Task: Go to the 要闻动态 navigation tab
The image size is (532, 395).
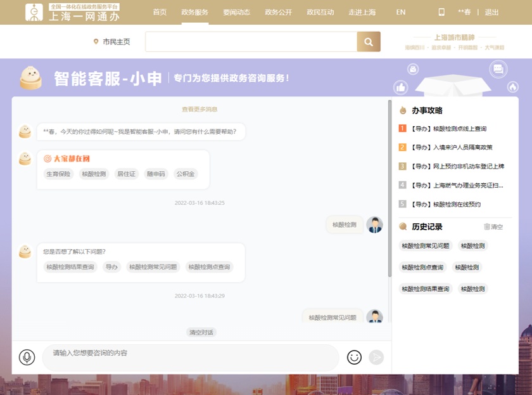Action: 236,12
